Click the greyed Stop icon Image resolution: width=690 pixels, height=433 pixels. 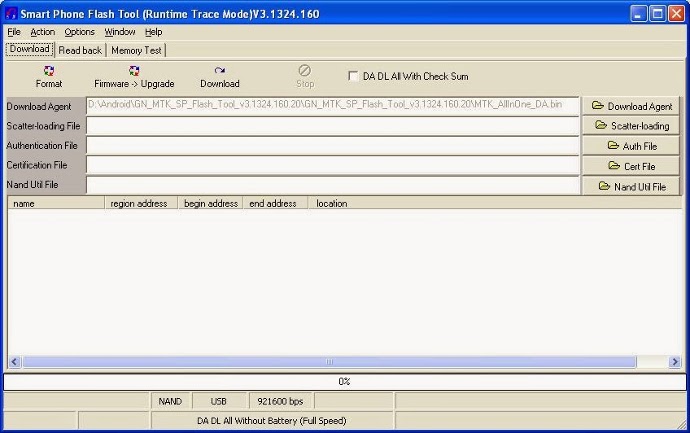click(x=305, y=76)
